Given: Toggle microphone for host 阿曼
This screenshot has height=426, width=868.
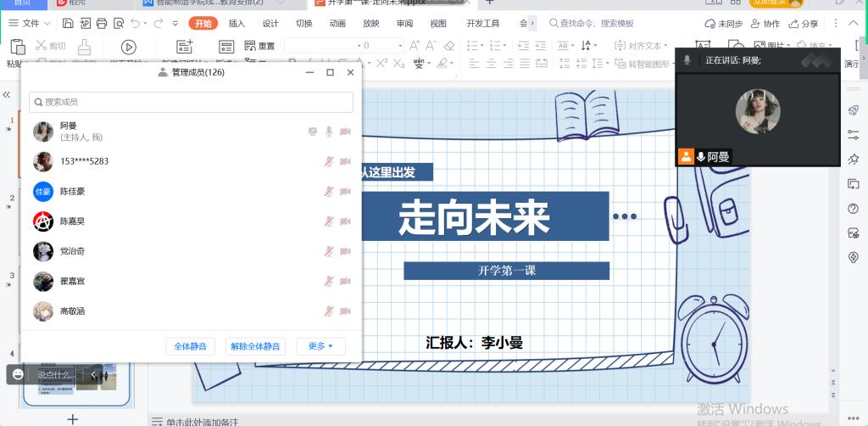Looking at the screenshot, I should click(x=329, y=132).
